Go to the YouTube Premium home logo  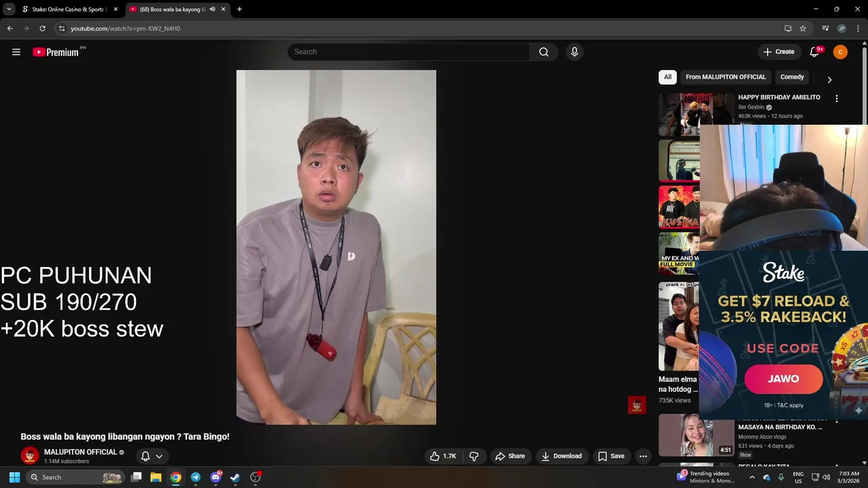pos(56,52)
